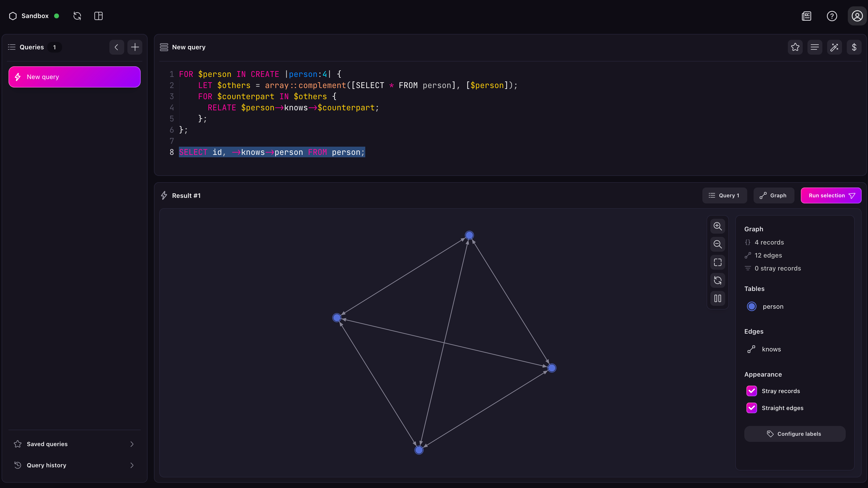Click the person table color swatch
Viewport: 868px width, 488px height.
752,307
